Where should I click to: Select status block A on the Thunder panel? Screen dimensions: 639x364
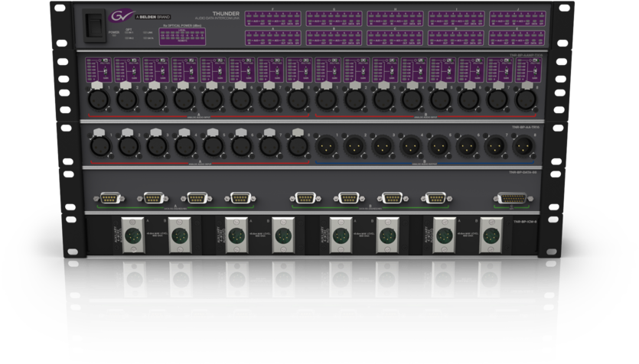pyautogui.click(x=273, y=38)
